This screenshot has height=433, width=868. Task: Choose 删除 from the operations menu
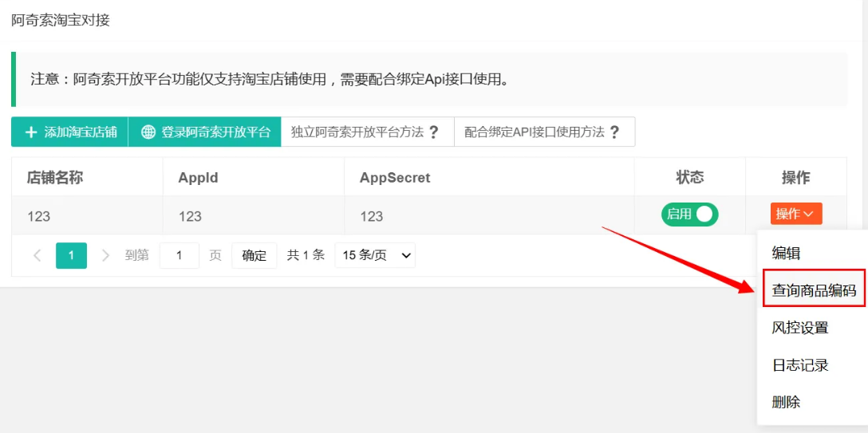pyautogui.click(x=786, y=402)
